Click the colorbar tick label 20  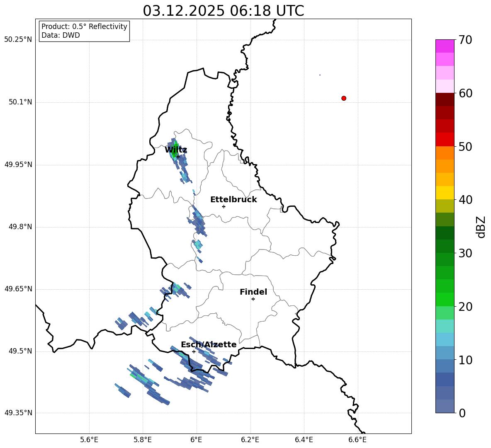(x=465, y=307)
